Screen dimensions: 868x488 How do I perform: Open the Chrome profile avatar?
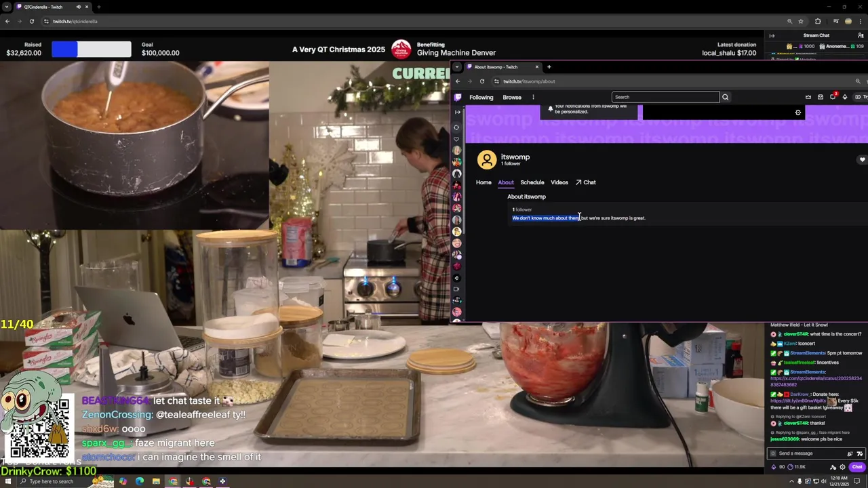point(848,21)
